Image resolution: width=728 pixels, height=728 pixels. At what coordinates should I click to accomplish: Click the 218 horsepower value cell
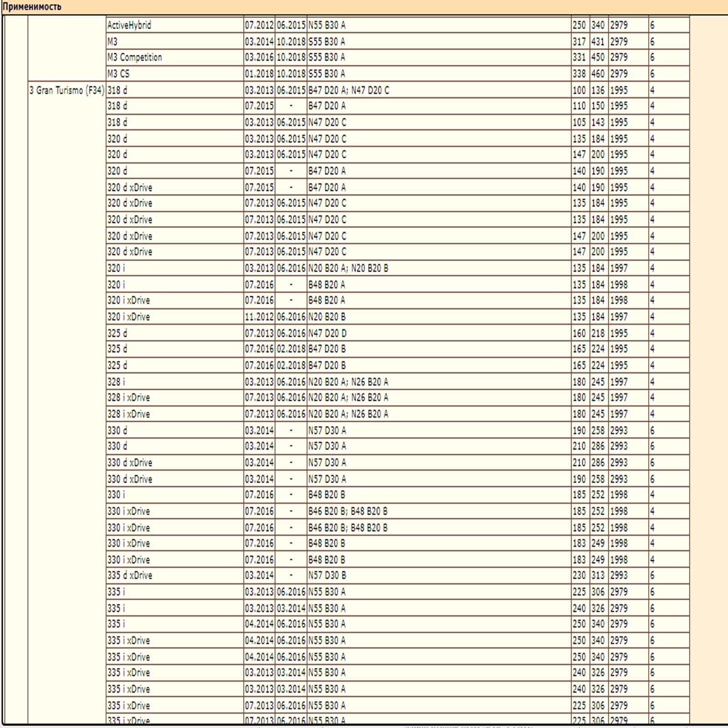[598, 333]
